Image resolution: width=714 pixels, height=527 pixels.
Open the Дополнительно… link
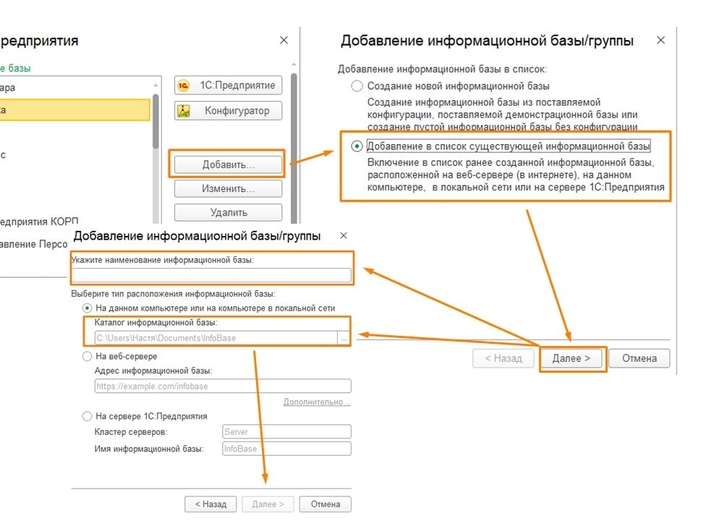(316, 402)
